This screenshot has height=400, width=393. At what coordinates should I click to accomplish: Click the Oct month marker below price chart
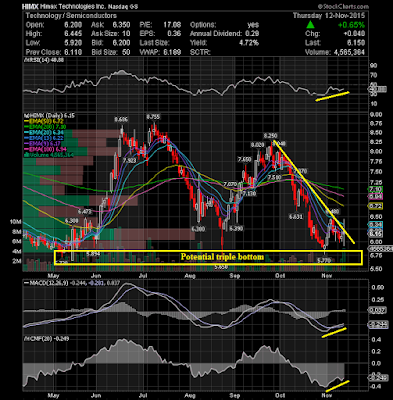click(280, 276)
